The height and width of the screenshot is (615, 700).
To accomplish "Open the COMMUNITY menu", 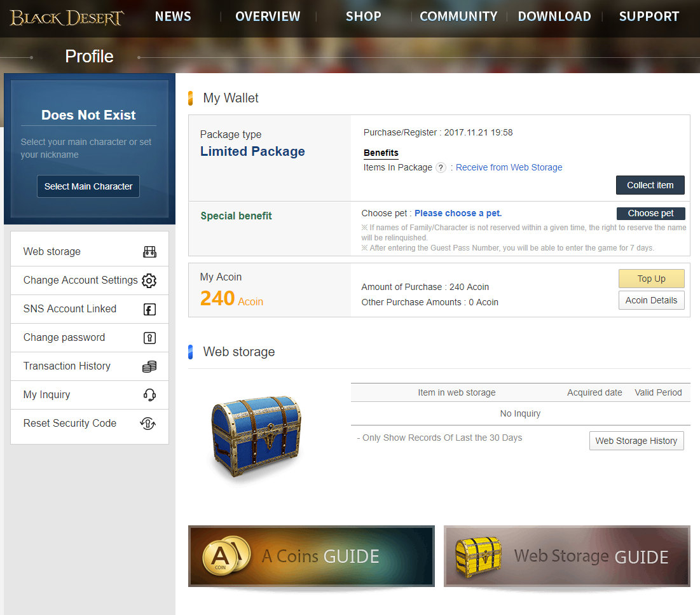I will tap(458, 17).
